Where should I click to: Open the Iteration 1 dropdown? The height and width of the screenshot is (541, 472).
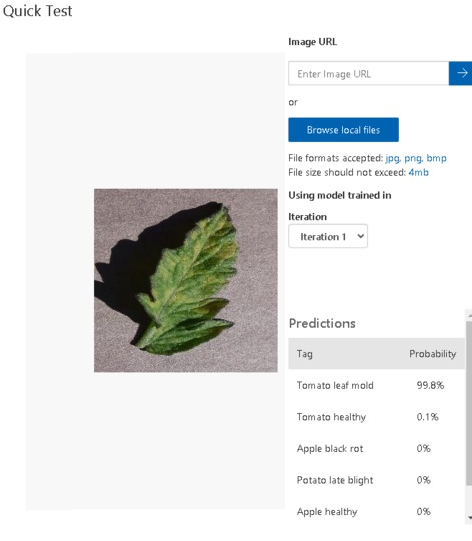[328, 236]
